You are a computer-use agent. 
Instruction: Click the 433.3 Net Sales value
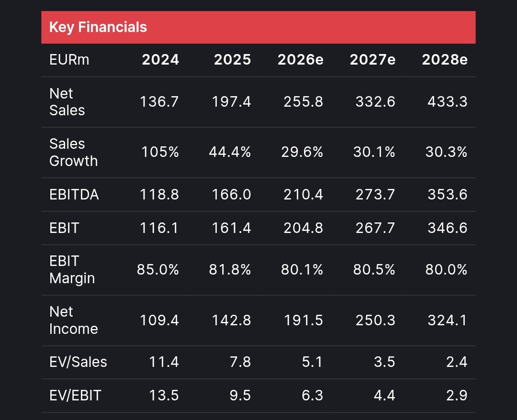tap(448, 102)
